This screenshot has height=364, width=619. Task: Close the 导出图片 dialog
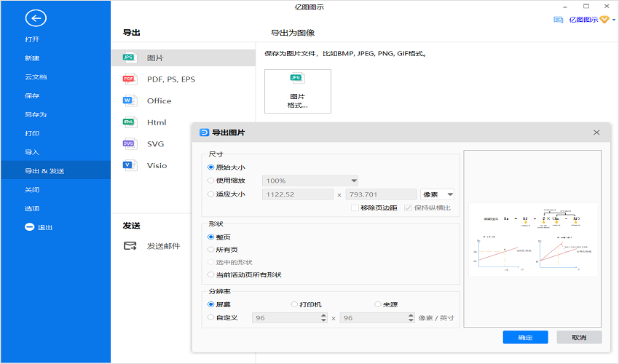(x=596, y=132)
